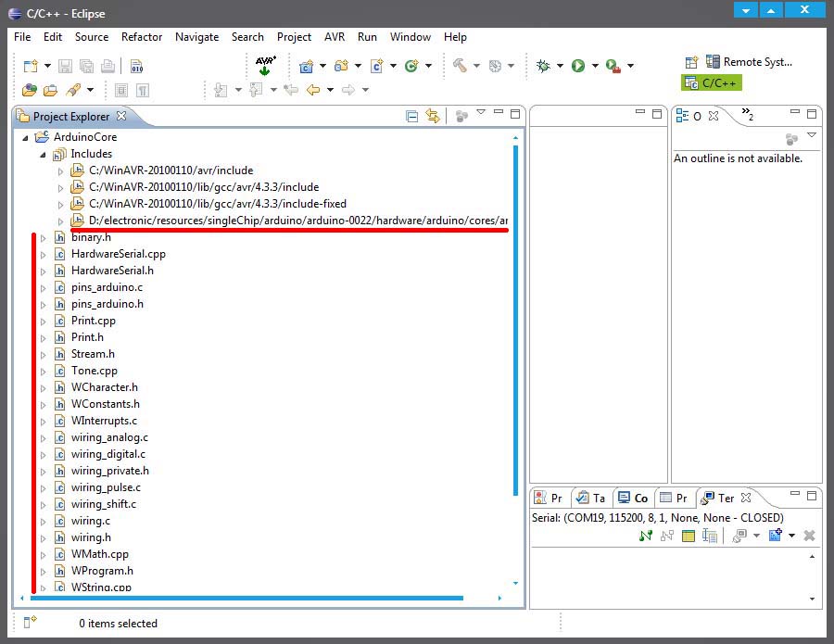This screenshot has width=834, height=644.
Task: Click the Save disk icon
Action: click(x=65, y=66)
